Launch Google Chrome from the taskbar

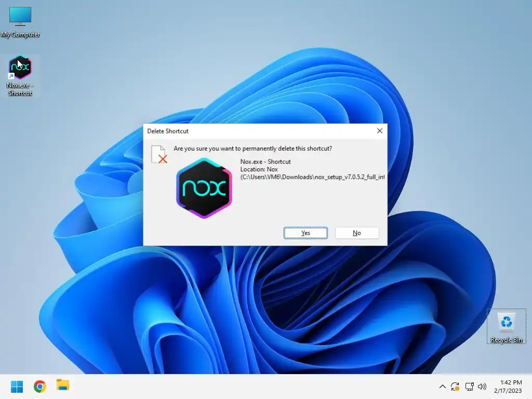(39, 387)
